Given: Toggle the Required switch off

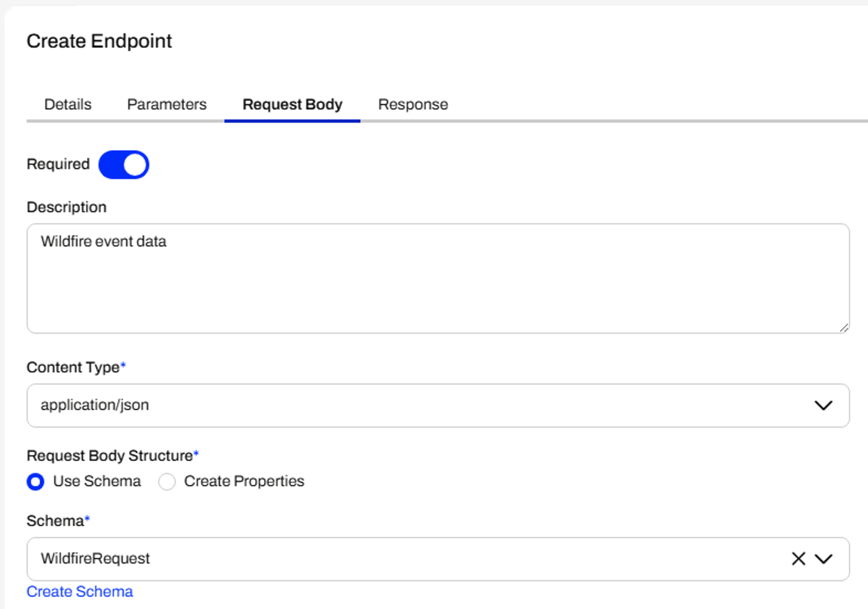Looking at the screenshot, I should (x=124, y=165).
